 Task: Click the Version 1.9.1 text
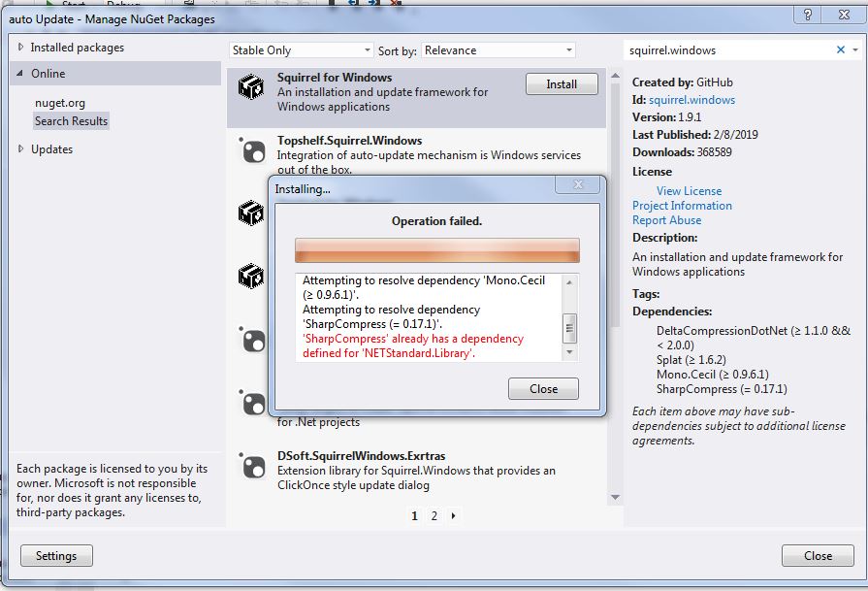[x=666, y=117]
